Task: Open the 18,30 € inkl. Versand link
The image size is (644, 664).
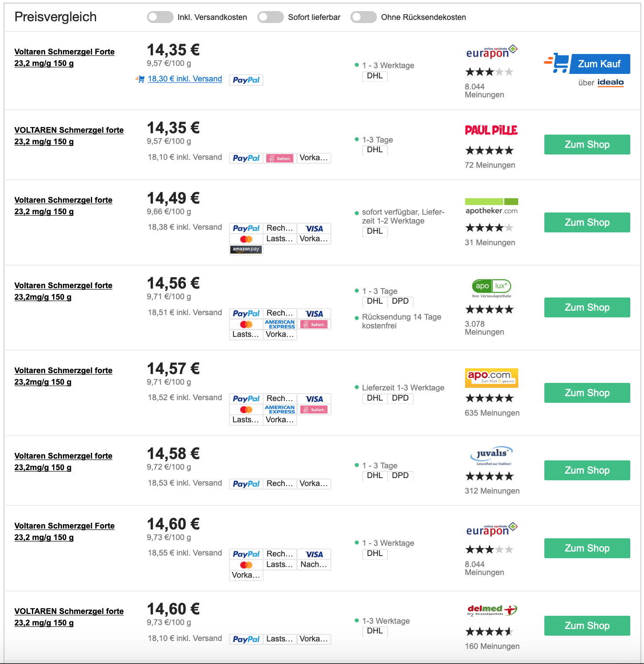Action: coord(185,79)
